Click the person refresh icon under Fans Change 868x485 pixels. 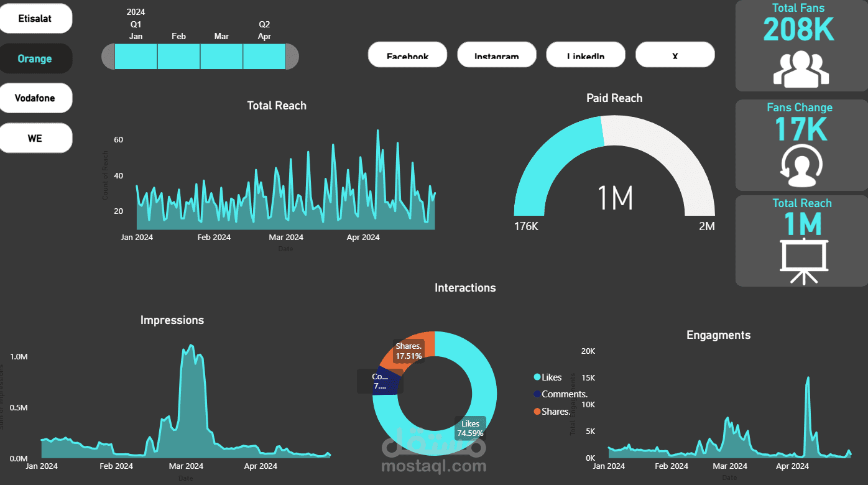pos(801,166)
